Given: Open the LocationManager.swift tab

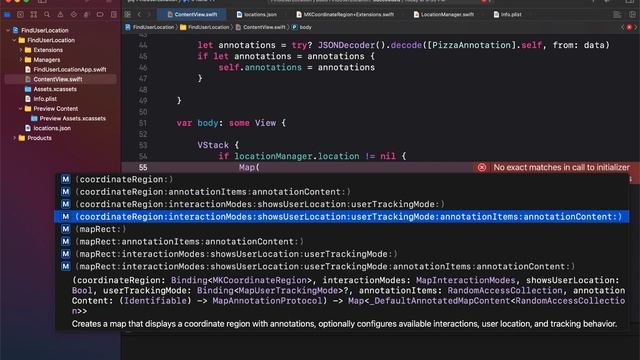Looking at the screenshot, I should point(444,14).
